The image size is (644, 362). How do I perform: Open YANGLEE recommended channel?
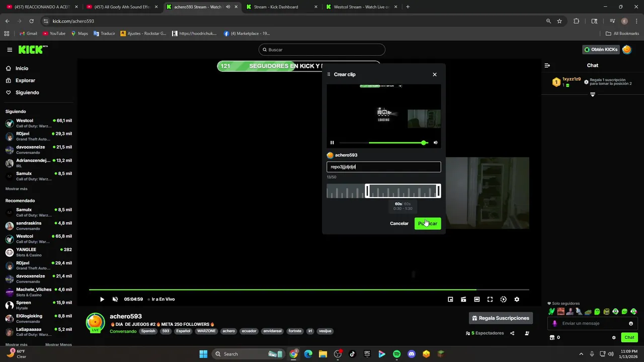pyautogui.click(x=38, y=252)
